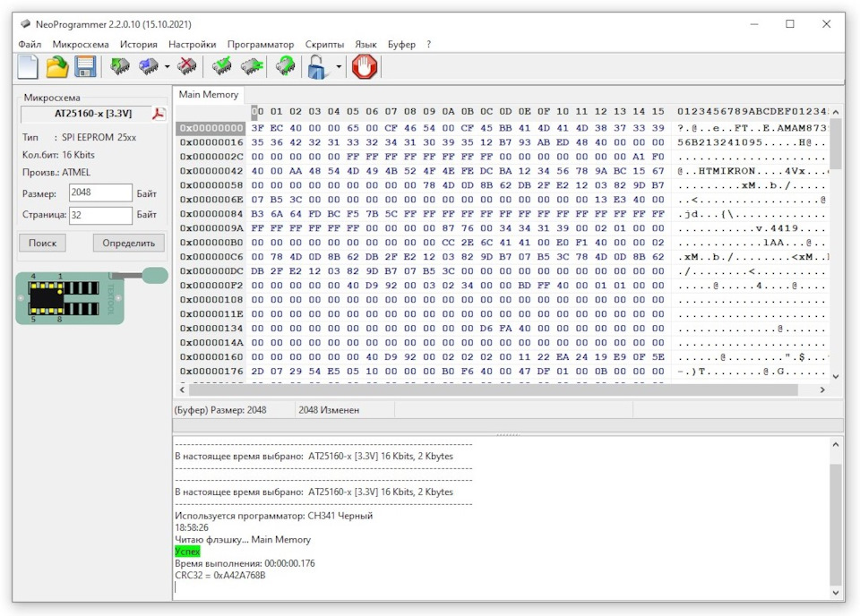Viewport: 860px width, 616px height.
Task: Select the address row 0x000000B0
Action: click(211, 243)
